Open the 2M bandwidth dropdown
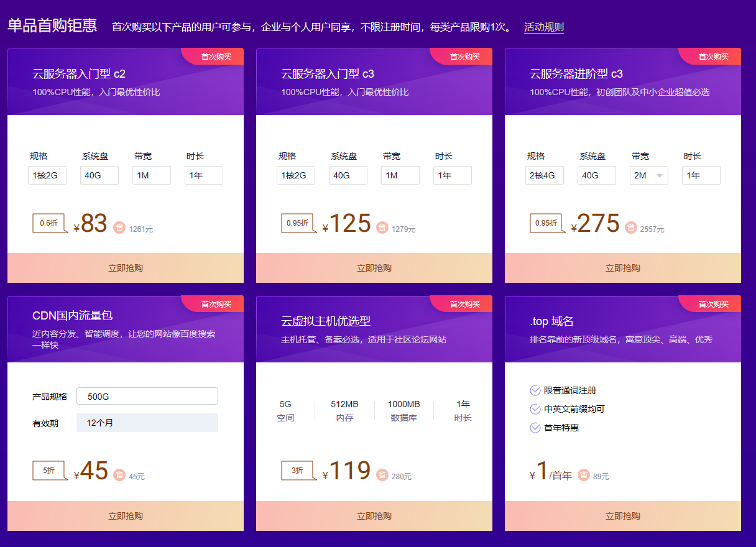 (x=649, y=175)
